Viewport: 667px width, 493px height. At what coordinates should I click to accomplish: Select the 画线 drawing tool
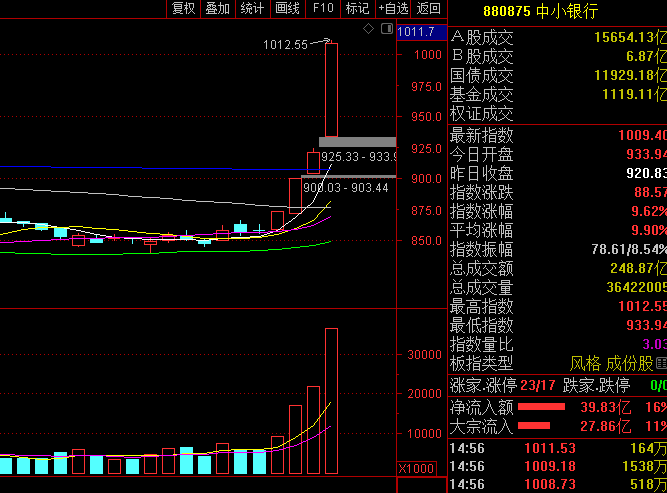coord(287,9)
